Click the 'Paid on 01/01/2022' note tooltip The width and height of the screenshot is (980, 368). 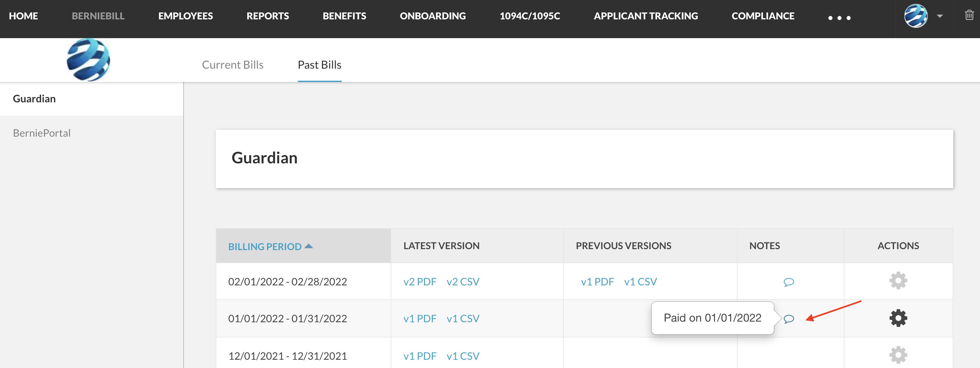[712, 318]
